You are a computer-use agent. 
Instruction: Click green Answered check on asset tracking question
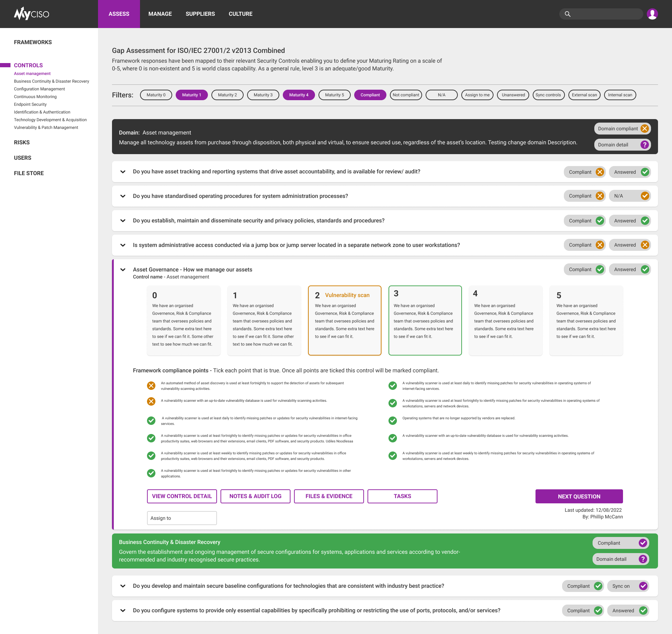click(x=645, y=172)
